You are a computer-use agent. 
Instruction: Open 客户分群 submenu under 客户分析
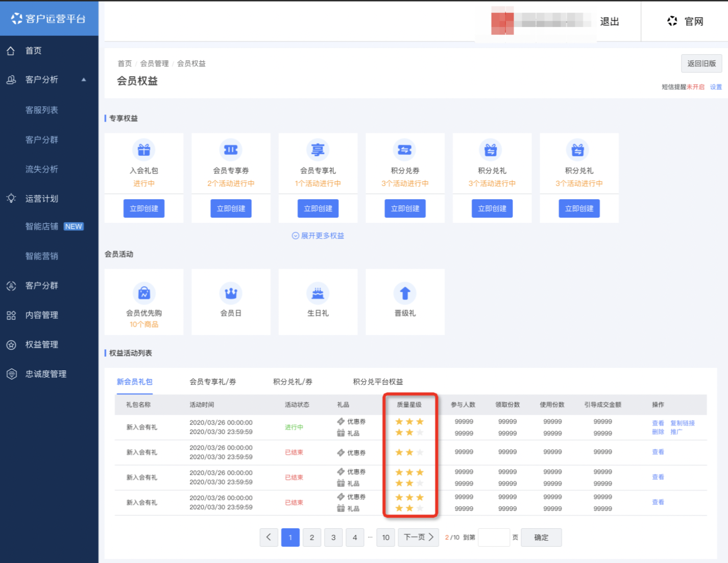click(42, 139)
